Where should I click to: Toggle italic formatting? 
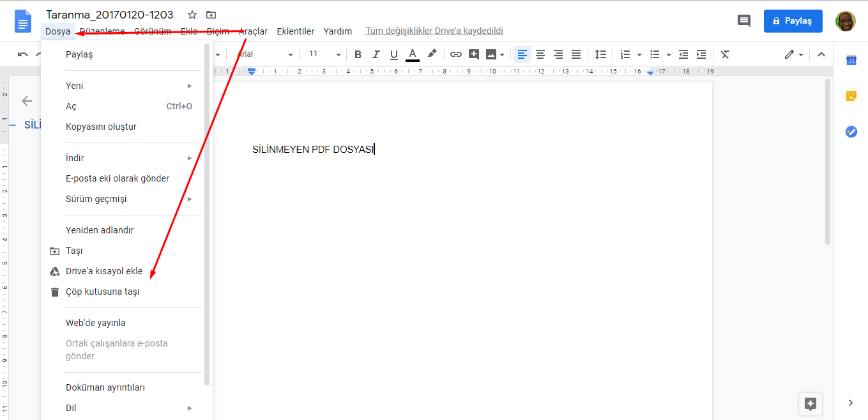click(x=376, y=54)
